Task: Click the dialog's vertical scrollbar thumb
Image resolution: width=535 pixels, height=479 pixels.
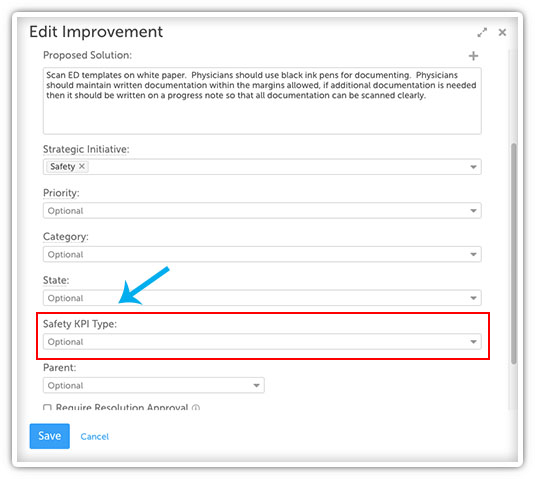Action: pos(514,253)
